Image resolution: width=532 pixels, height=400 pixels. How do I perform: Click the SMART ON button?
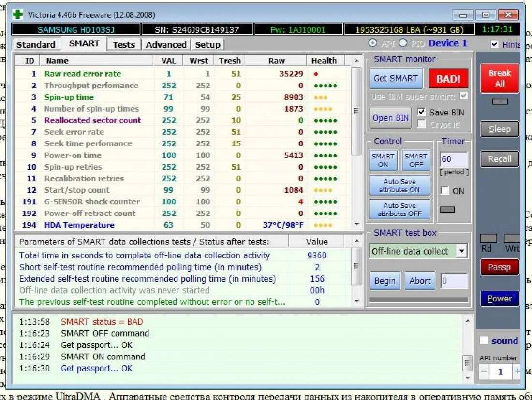pyautogui.click(x=383, y=160)
